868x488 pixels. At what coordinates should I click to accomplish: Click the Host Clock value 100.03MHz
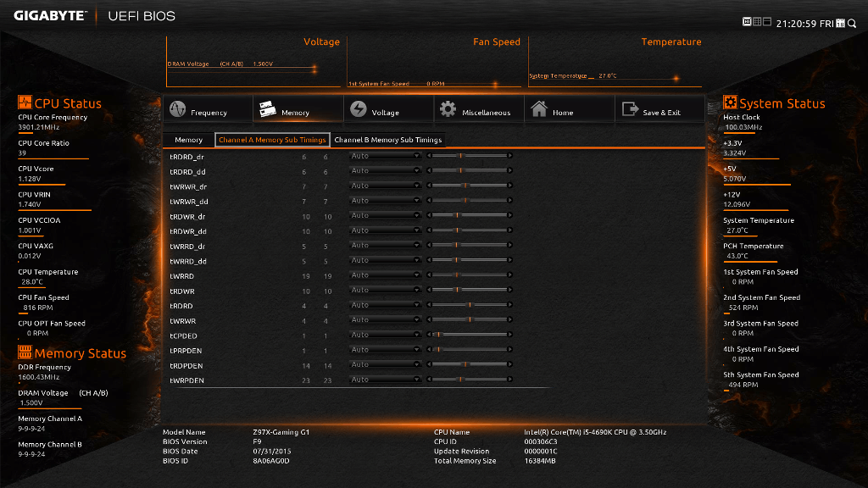[x=743, y=127]
